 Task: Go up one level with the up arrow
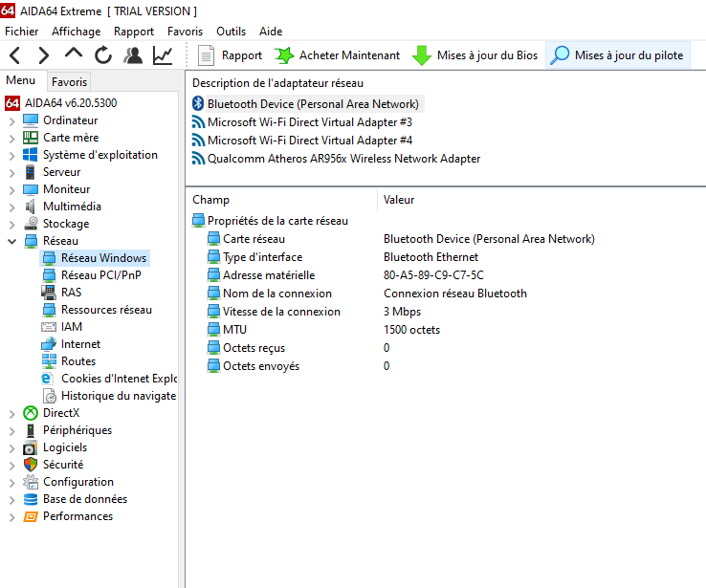click(x=74, y=54)
